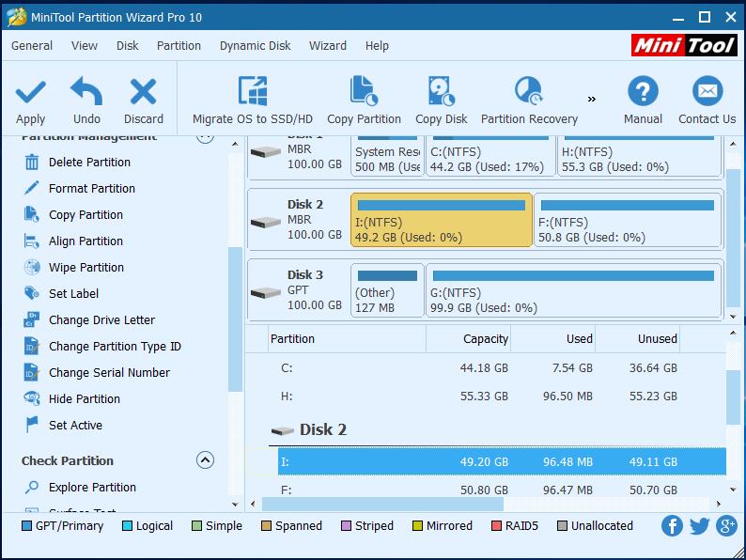Click the RAID5 legend color swatch

(496, 526)
